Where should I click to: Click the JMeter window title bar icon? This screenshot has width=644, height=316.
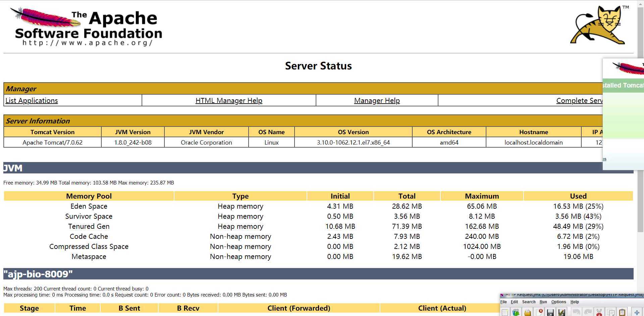pos(502,295)
